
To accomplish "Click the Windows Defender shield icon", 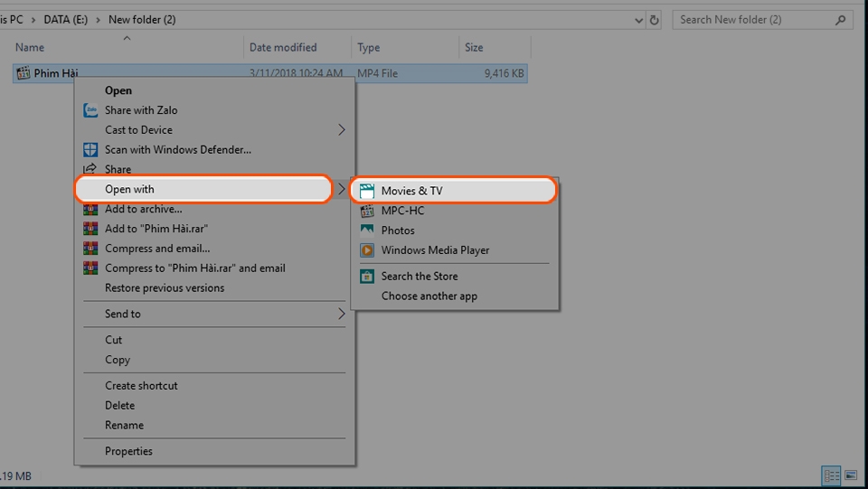I will pos(90,150).
